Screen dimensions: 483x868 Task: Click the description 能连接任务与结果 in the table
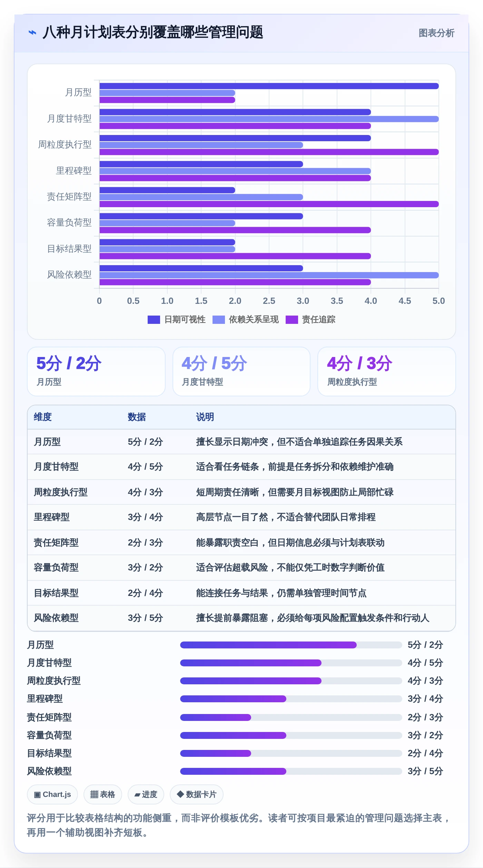pos(281,593)
